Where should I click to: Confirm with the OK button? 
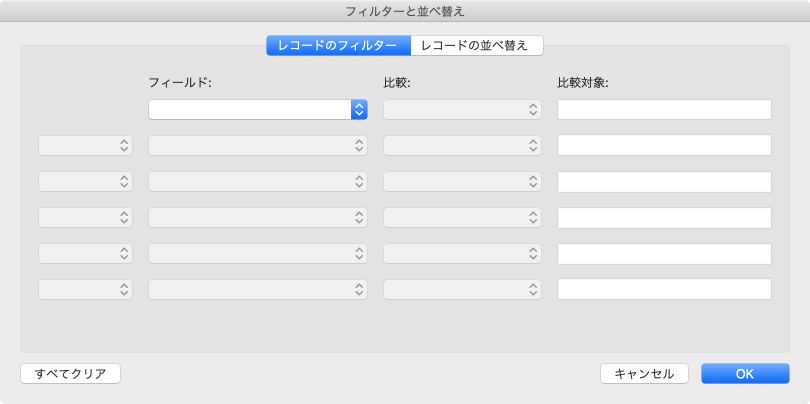[745, 373]
